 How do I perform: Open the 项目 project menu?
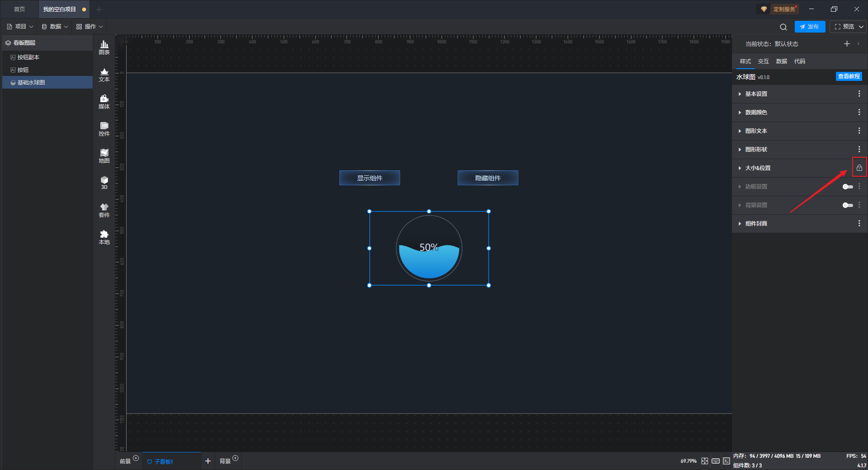pyautogui.click(x=20, y=27)
